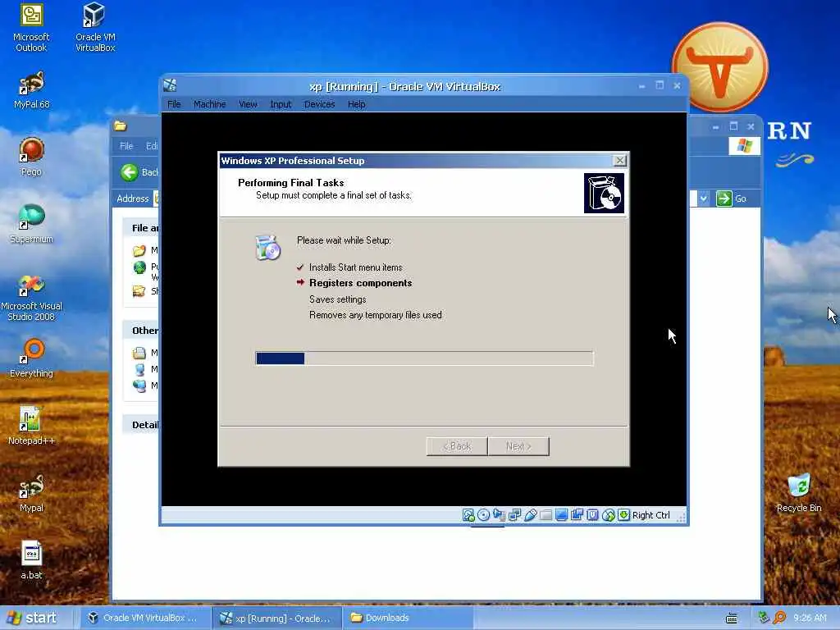Click the Microsoft Outlook desktop icon
Screen dimensions: 840x630
point(31,28)
